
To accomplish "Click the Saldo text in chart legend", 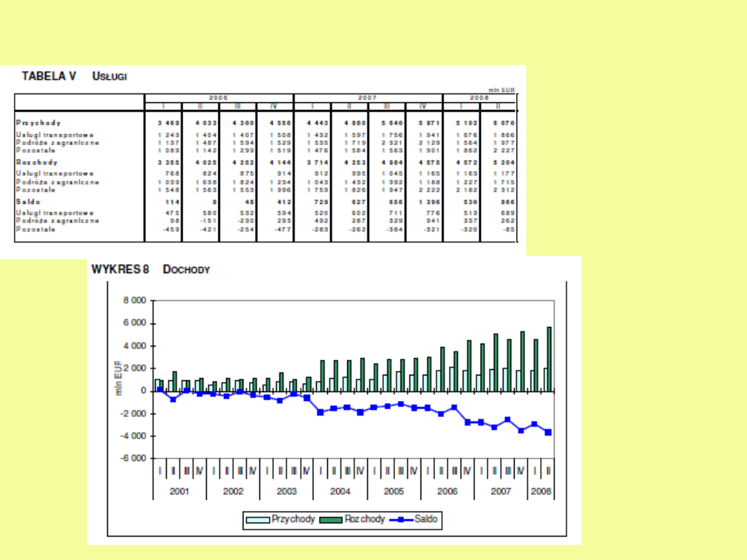I will [x=425, y=519].
